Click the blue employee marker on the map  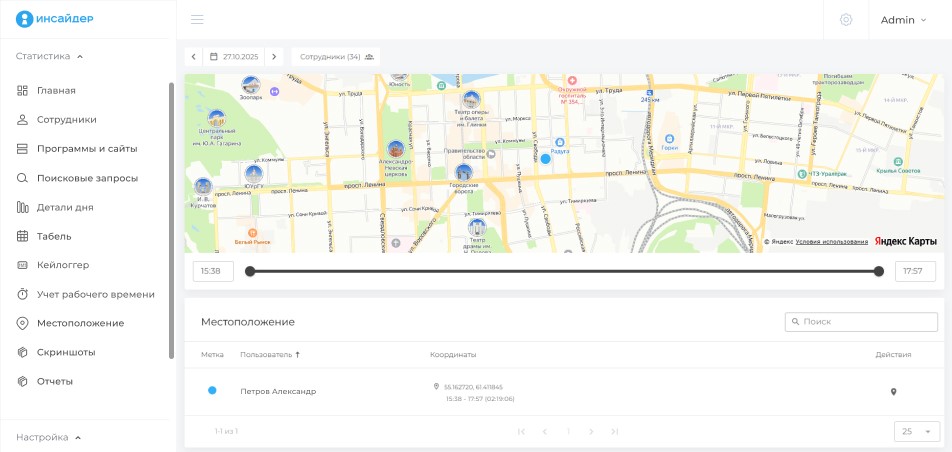[545, 159]
